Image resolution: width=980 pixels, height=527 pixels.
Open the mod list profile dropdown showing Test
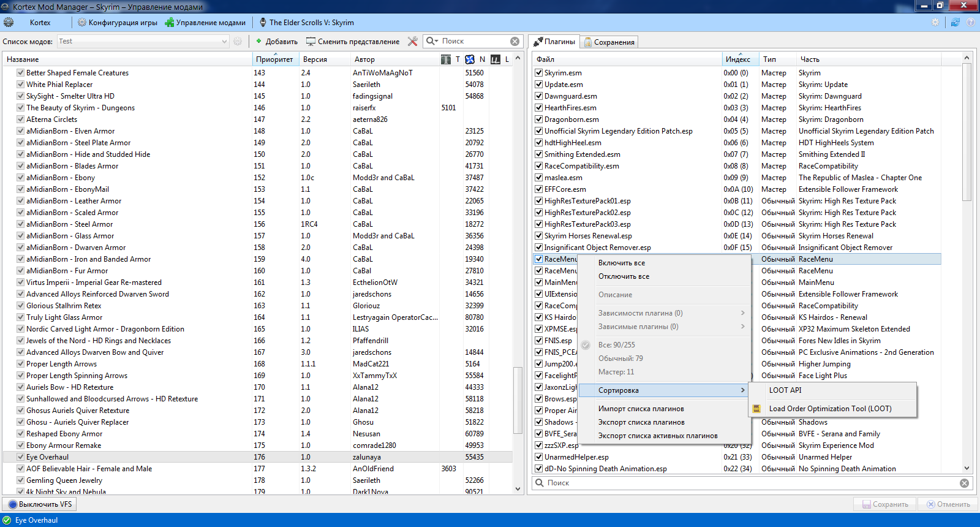143,42
